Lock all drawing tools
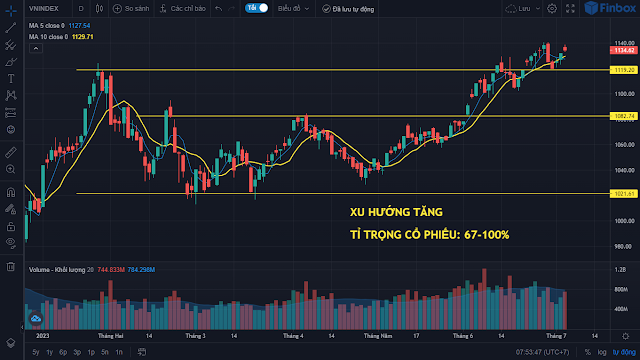This screenshot has height=360, width=640. (x=11, y=226)
